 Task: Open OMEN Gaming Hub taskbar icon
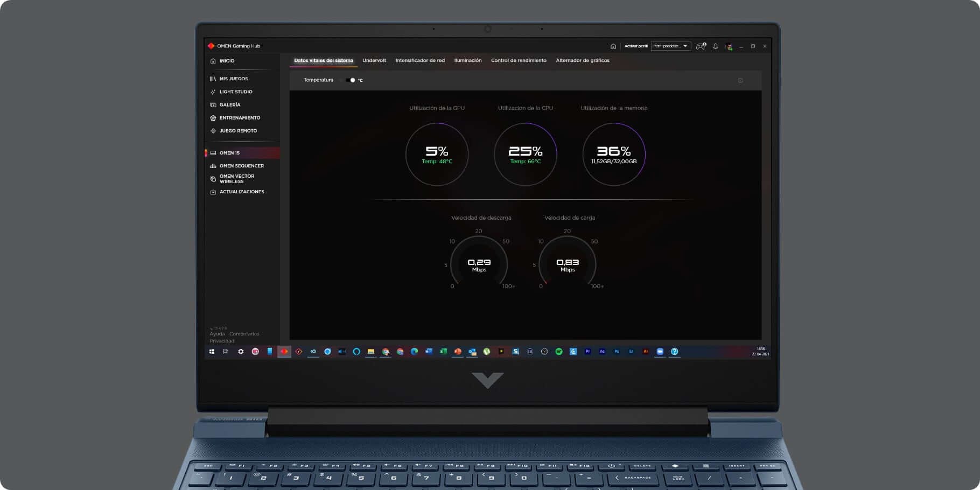284,352
